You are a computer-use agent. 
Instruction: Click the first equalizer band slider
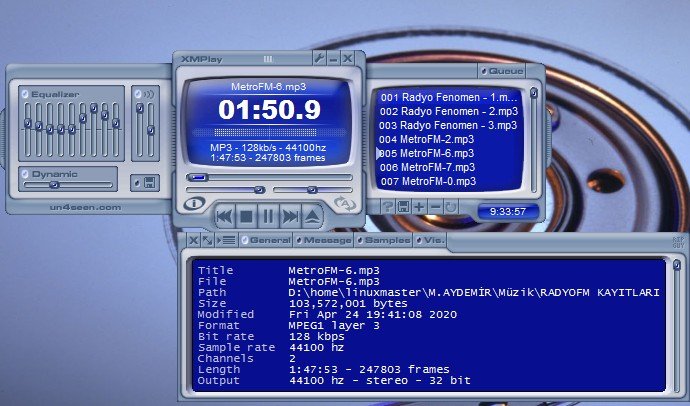coord(28,129)
